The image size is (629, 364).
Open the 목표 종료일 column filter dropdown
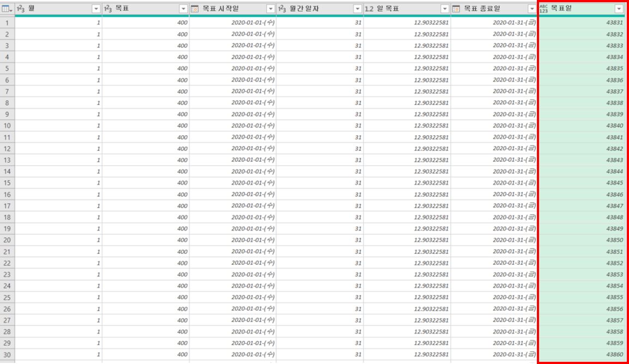[x=532, y=9]
